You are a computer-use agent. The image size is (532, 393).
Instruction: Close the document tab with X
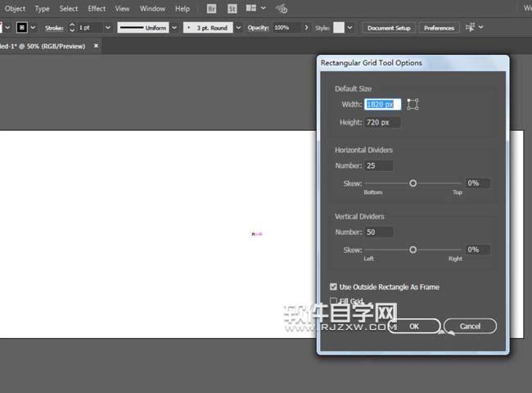tap(96, 46)
